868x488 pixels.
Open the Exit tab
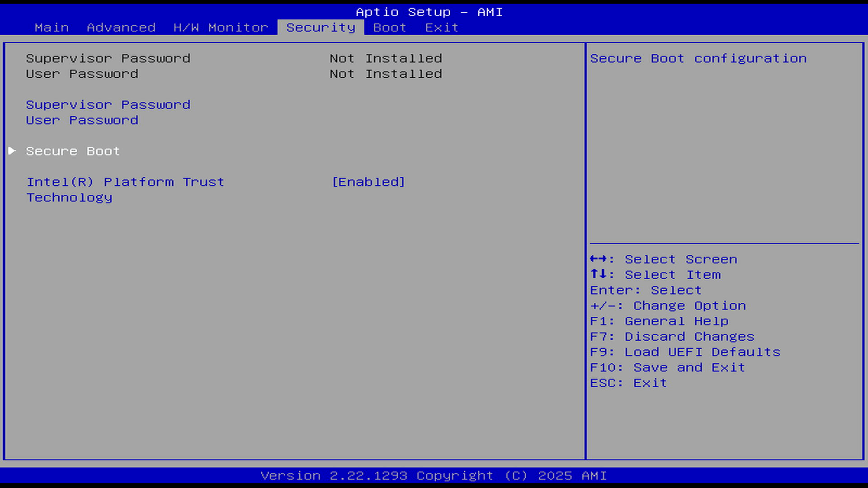(442, 28)
